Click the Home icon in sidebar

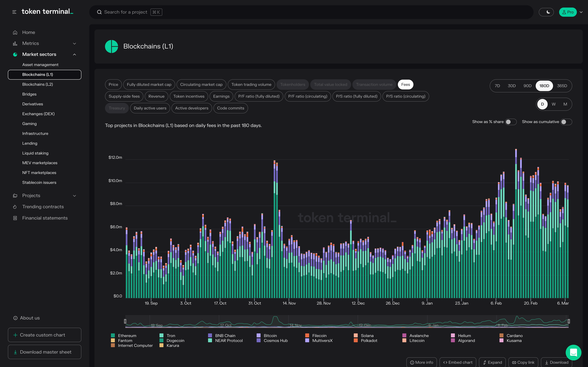click(x=15, y=33)
